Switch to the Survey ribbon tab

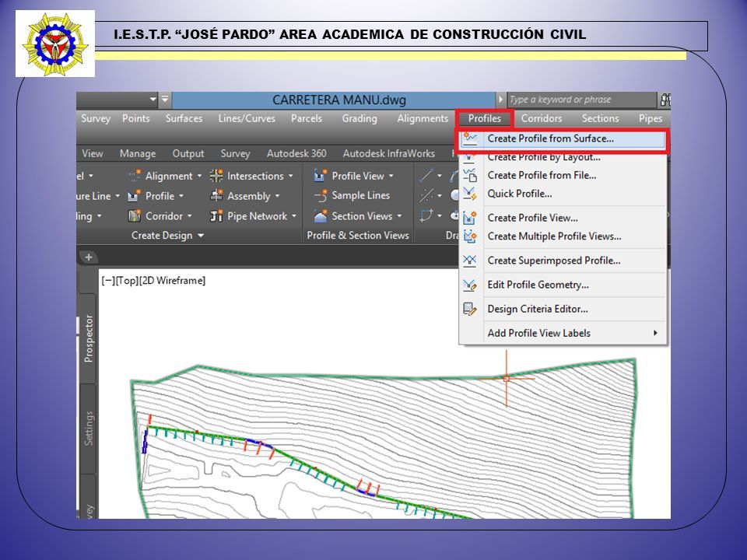coord(235,153)
